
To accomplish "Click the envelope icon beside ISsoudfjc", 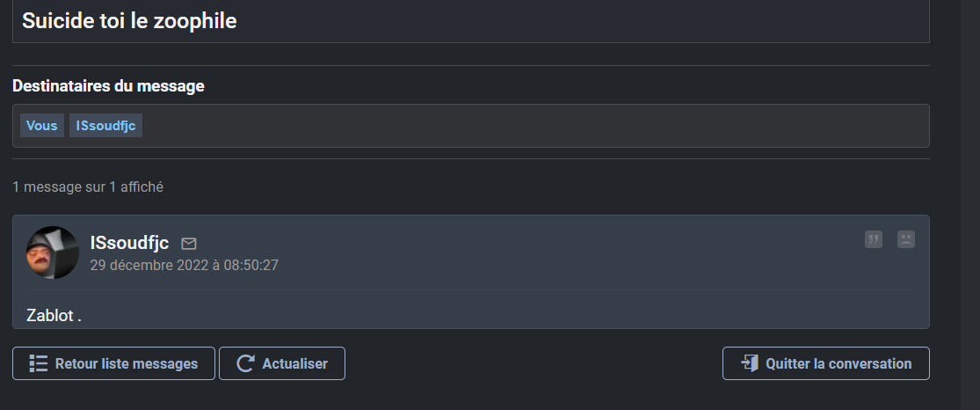I will pos(189,243).
